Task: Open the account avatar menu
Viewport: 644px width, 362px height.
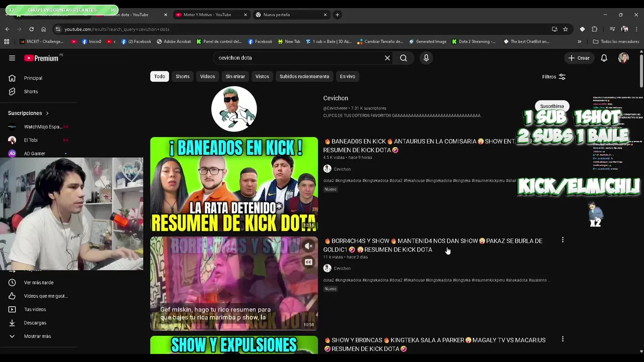Action: pos(623,58)
